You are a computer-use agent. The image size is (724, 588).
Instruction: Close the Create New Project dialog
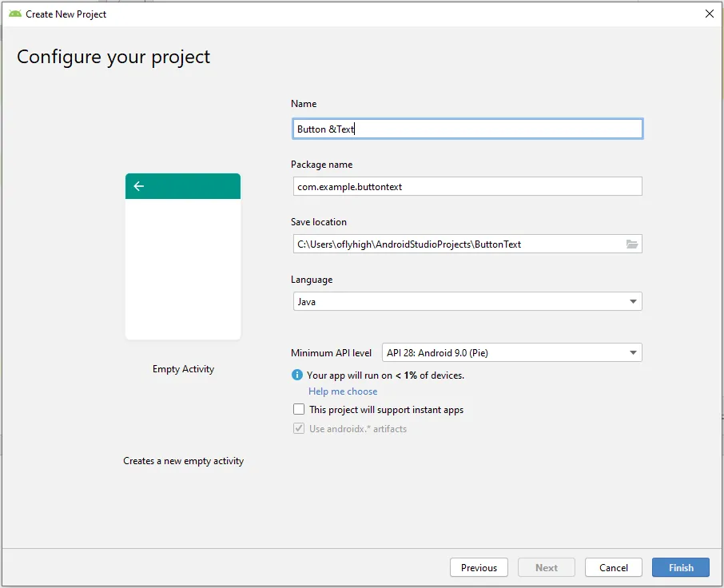point(710,14)
